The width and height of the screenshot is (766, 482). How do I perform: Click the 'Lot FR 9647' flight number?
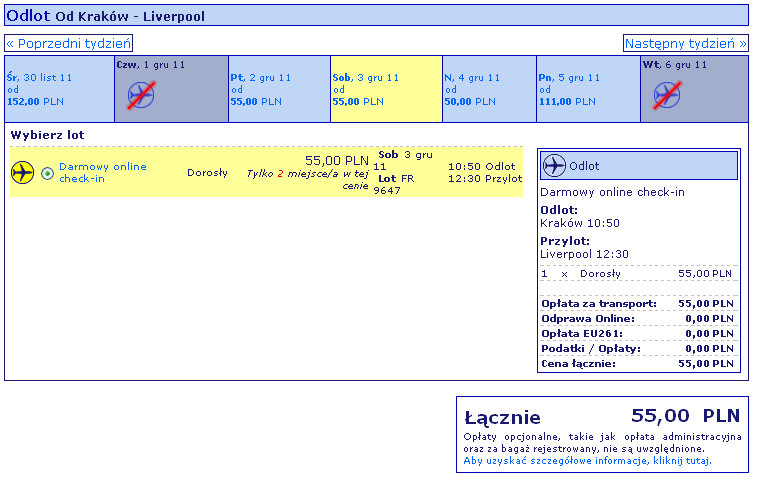click(394, 185)
